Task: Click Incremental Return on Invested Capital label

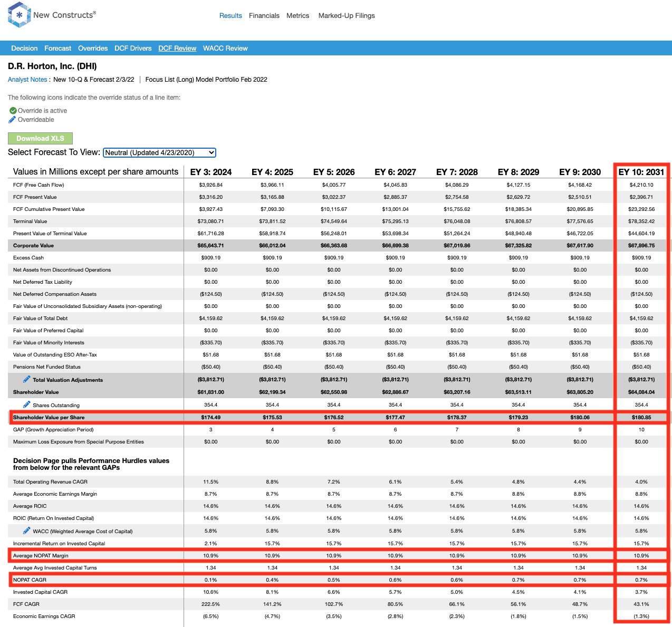Action: [59, 544]
